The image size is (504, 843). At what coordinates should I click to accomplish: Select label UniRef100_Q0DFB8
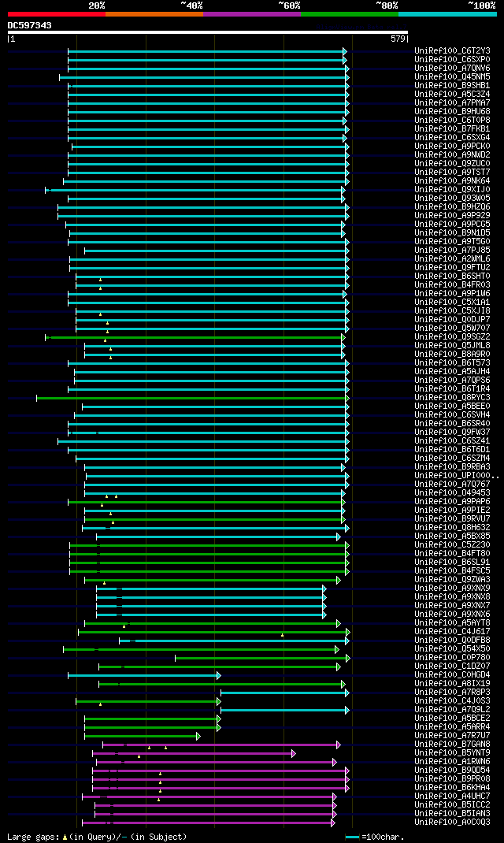[x=452, y=641]
